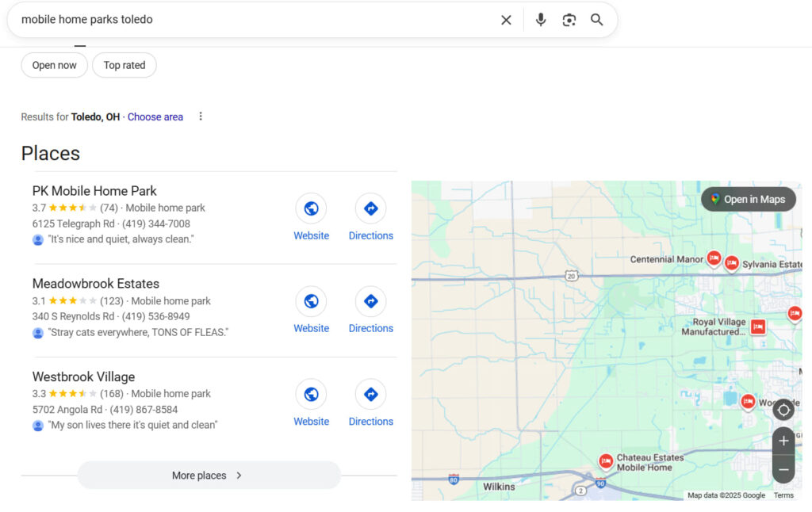
Task: Open Google Lens image search
Action: click(x=569, y=20)
